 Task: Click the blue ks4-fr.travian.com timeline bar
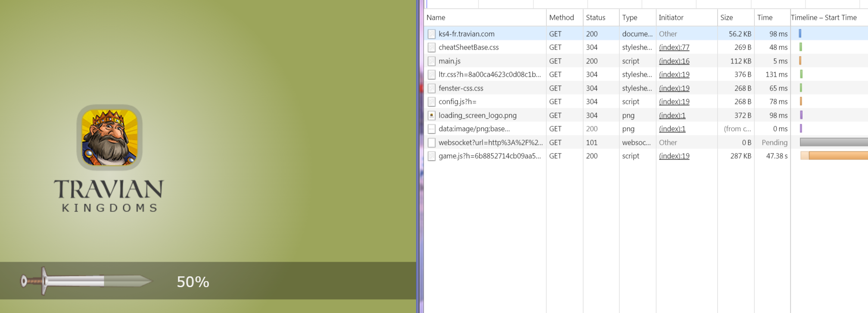coord(800,33)
